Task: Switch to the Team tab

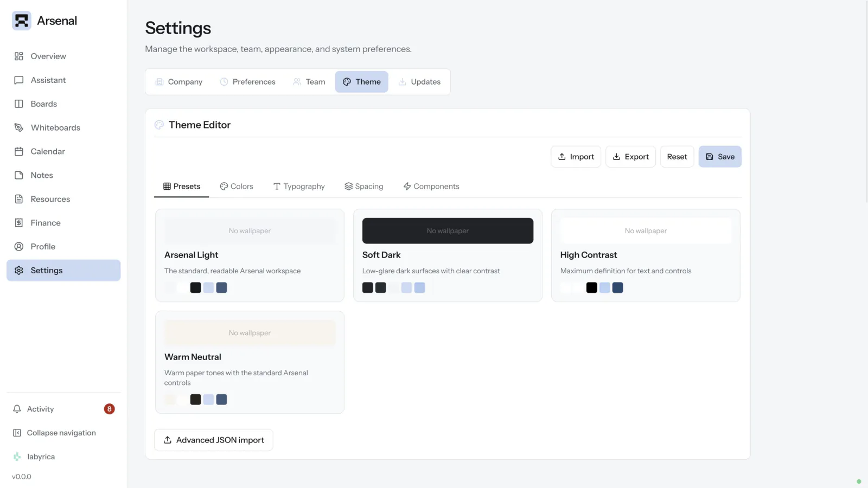Action: 309,82
